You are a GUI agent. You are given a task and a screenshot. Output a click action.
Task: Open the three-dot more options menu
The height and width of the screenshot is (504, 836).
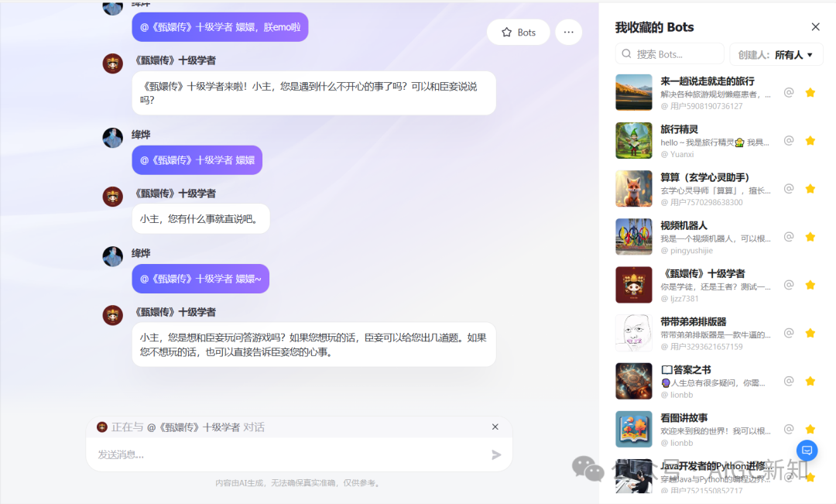[569, 33]
